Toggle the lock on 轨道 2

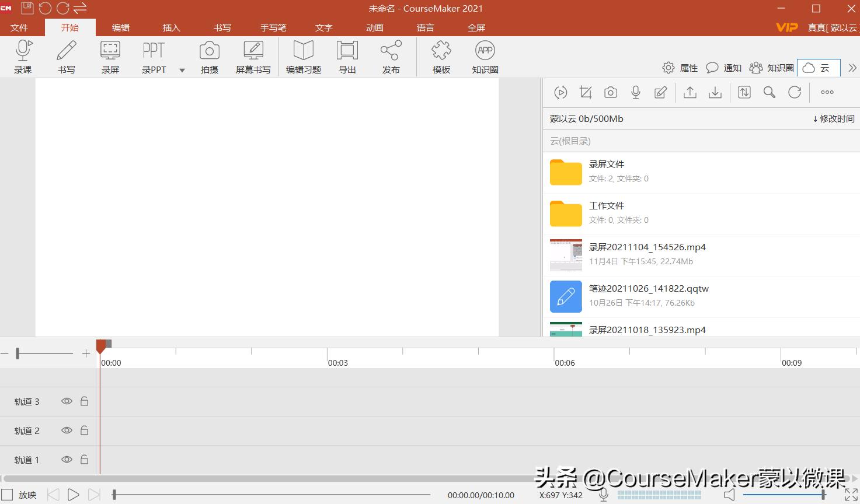pos(84,430)
